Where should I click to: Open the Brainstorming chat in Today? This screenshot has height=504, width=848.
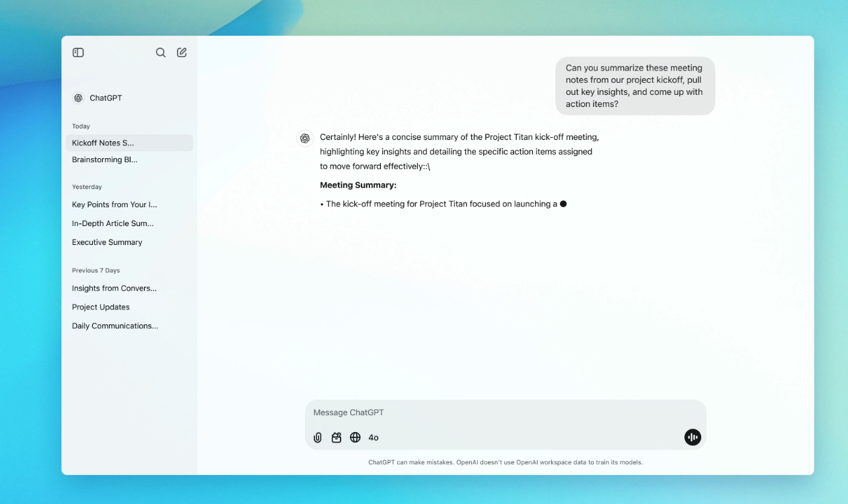coord(105,160)
